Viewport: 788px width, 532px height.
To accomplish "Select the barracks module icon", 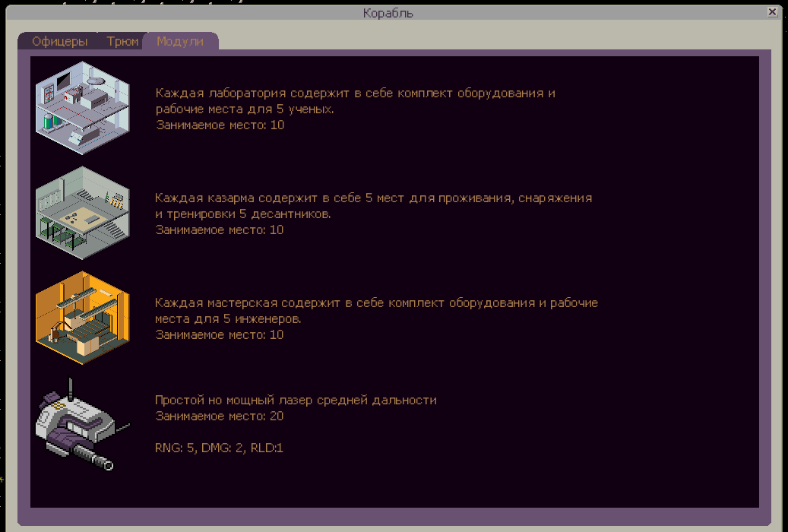I will [x=82, y=213].
